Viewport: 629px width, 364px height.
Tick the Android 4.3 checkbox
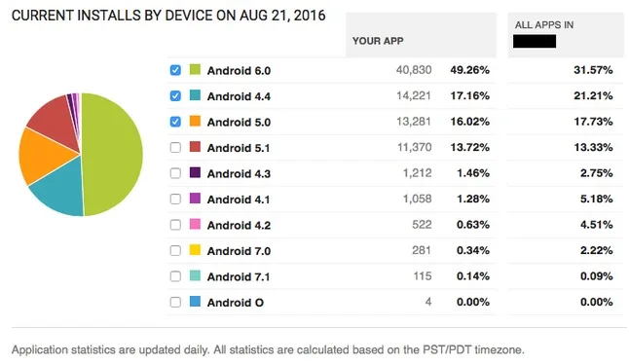(x=175, y=173)
